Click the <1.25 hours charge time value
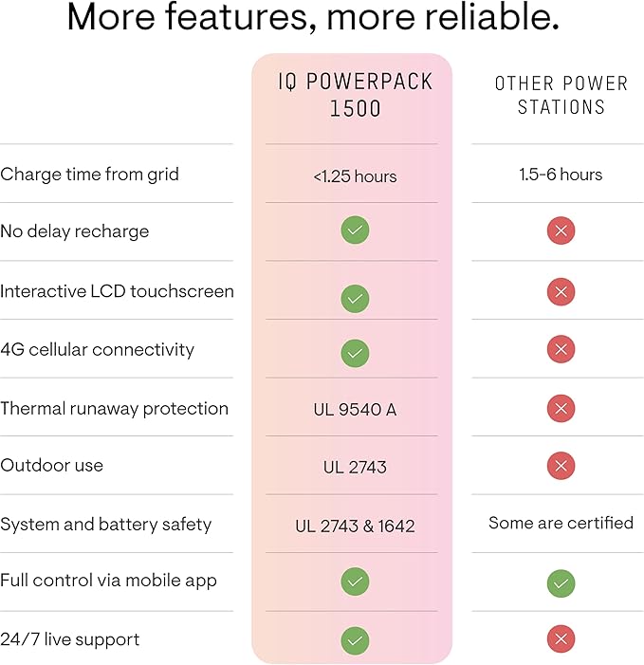The height and width of the screenshot is (665, 644). (355, 176)
